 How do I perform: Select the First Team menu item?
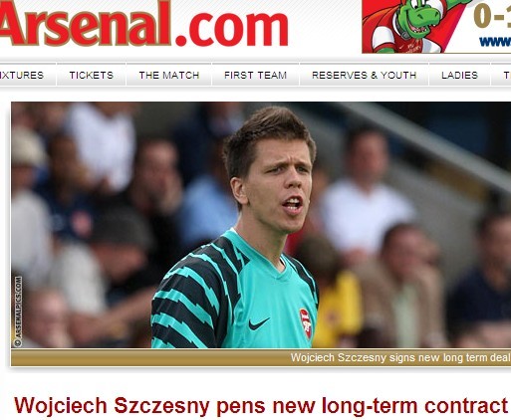(255, 76)
